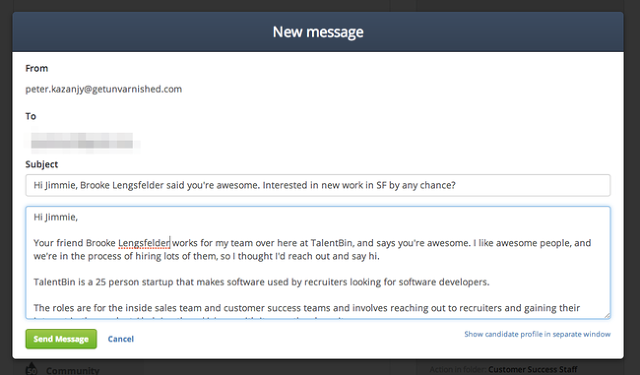Open the Customer Success Staff folder link
Screen dimensions: 640x375
coord(533,369)
